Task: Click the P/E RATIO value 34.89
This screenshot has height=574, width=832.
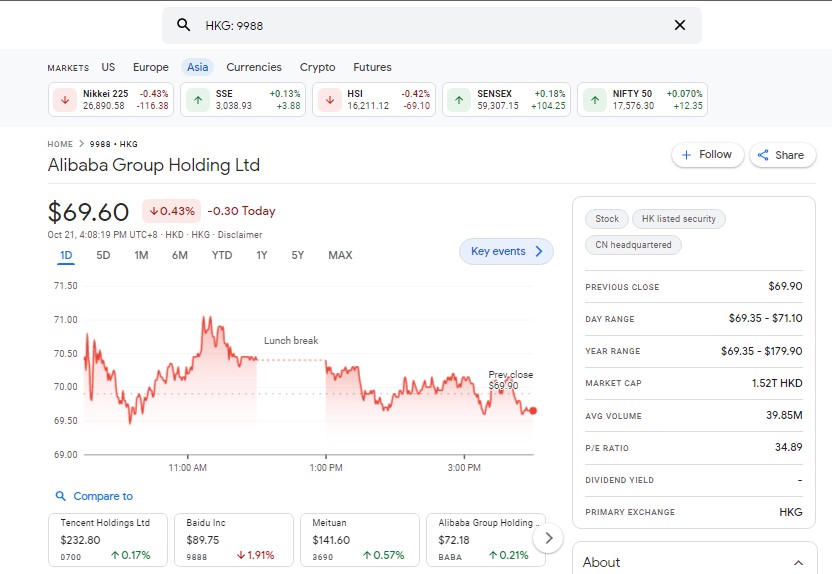Action: click(788, 447)
